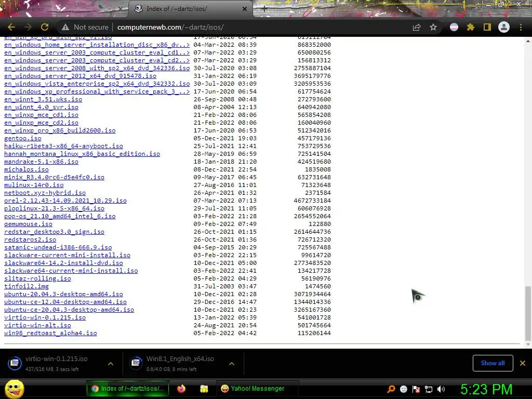Click the virtio-win-0.1.215.iso download file icon

(x=15, y=363)
